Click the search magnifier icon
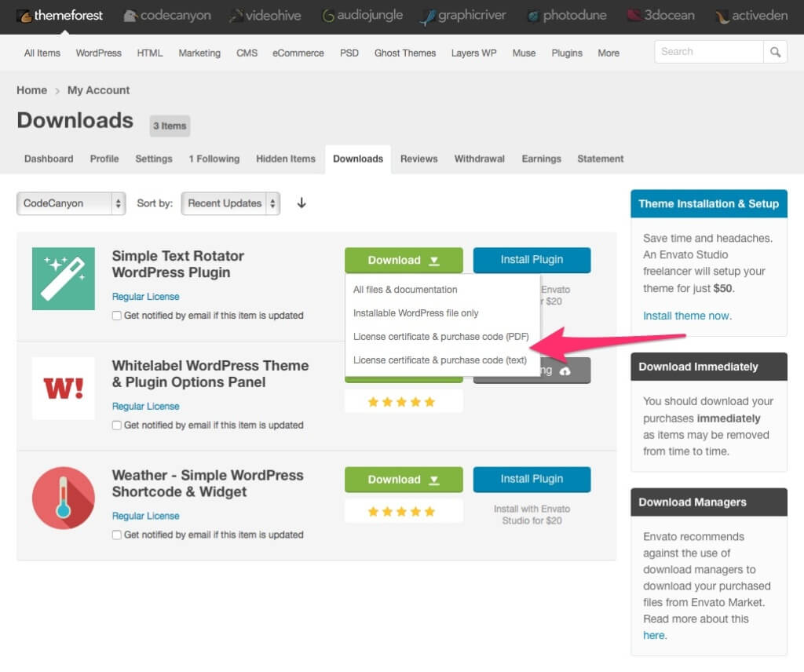804x672 pixels. pyautogui.click(x=776, y=51)
